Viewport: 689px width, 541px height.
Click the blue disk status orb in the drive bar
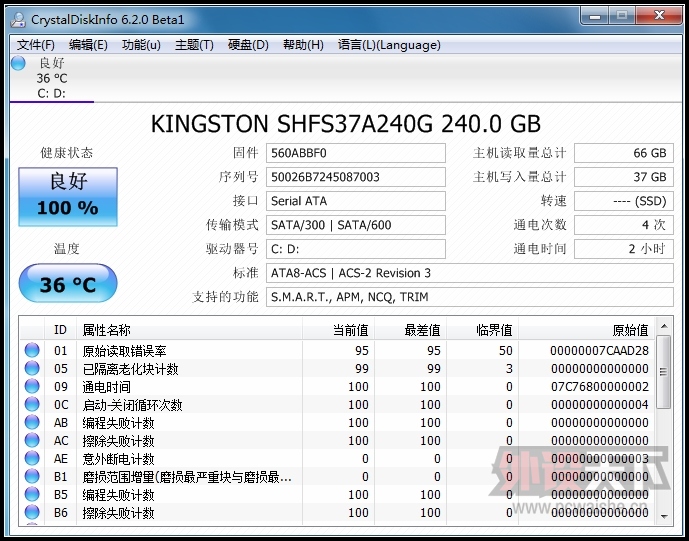point(18,63)
